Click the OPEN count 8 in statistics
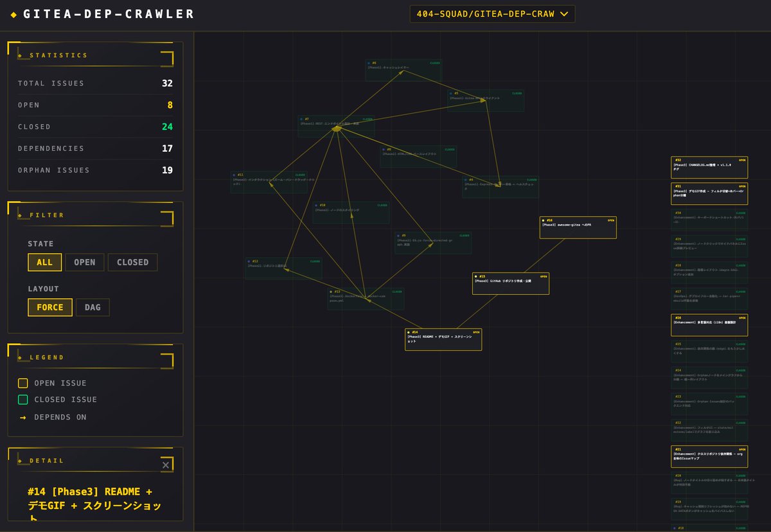 point(170,105)
